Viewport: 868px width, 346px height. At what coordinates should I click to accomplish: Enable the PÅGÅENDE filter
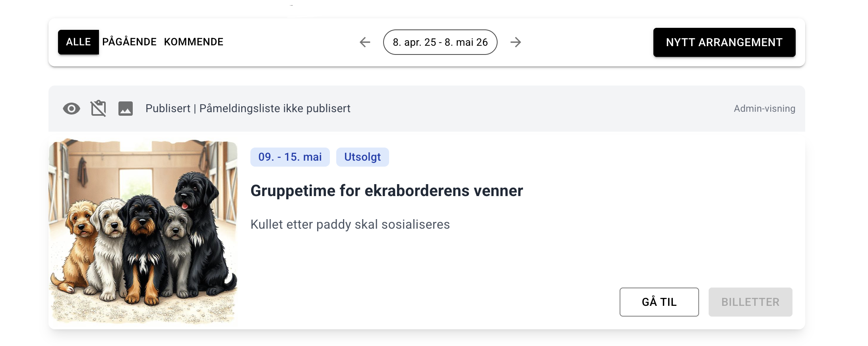pos(129,42)
